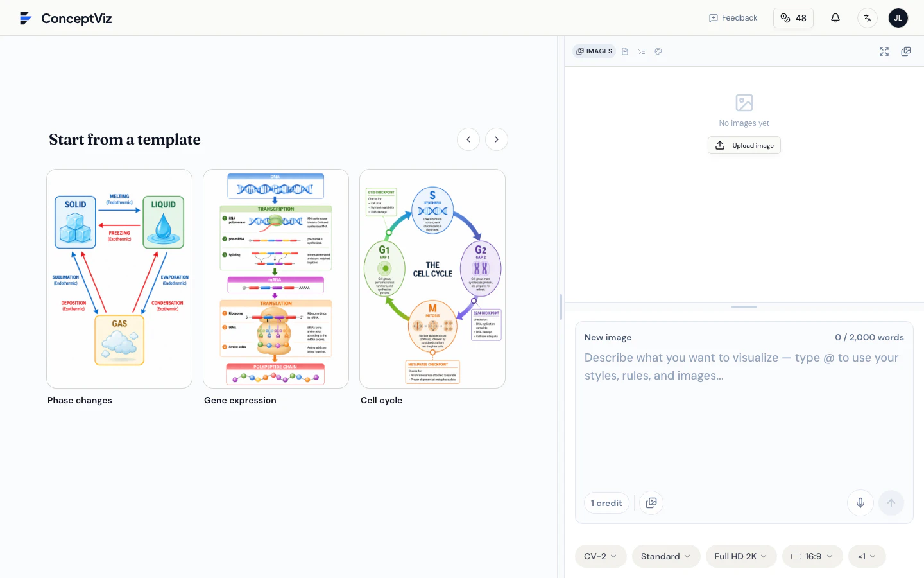This screenshot has height=578, width=924.
Task: Show next templates with right arrow
Action: click(497, 139)
